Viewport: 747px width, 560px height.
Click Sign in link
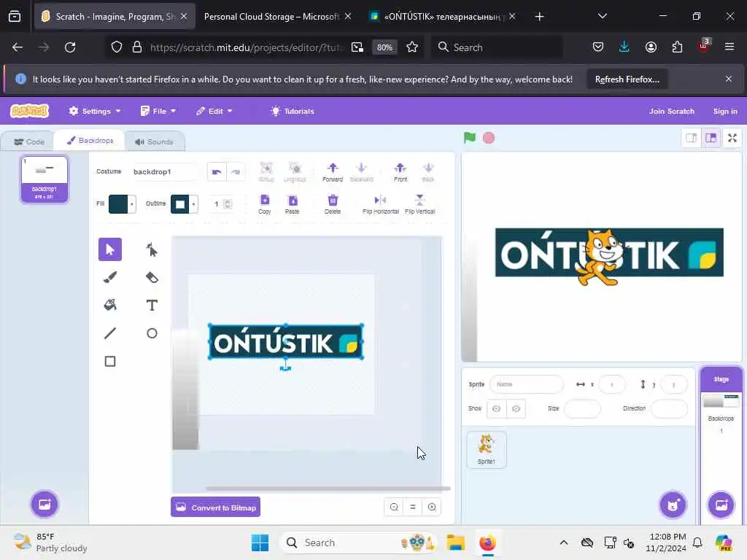point(724,111)
